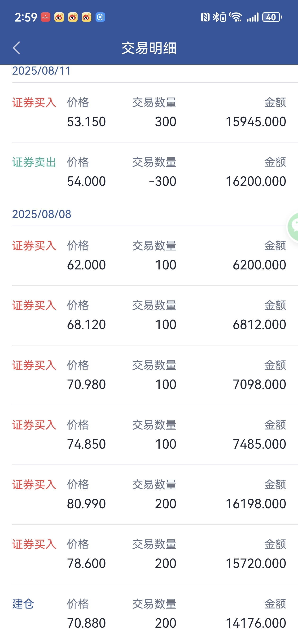Open the buy record priced 62.000
Image resolution: width=298 pixels, height=644 pixels.
pos(149,256)
